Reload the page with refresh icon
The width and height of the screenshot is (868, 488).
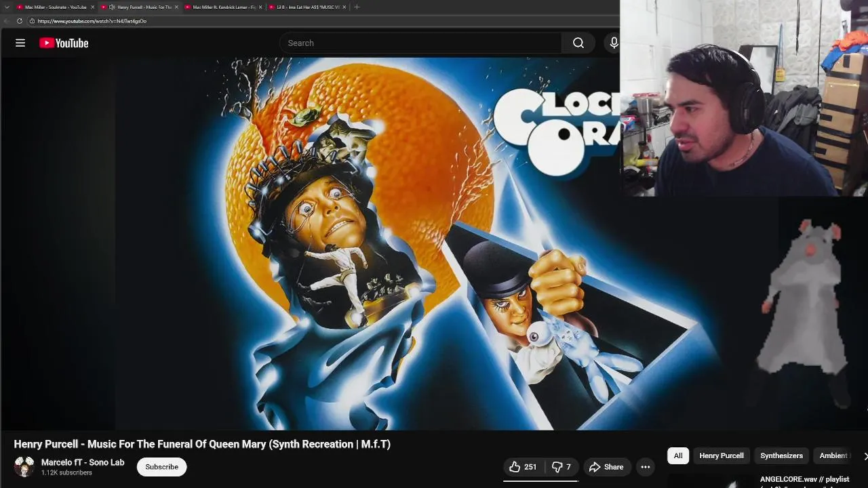19,21
